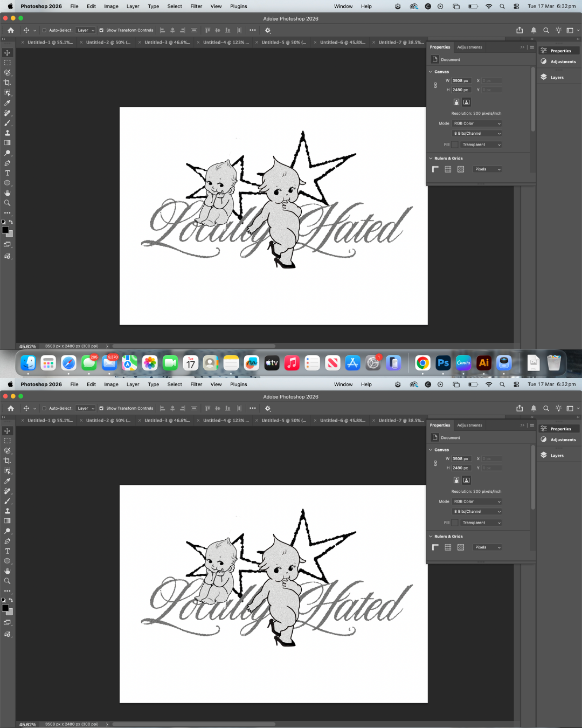Click the Home icon in upper Photoshop window

point(11,30)
